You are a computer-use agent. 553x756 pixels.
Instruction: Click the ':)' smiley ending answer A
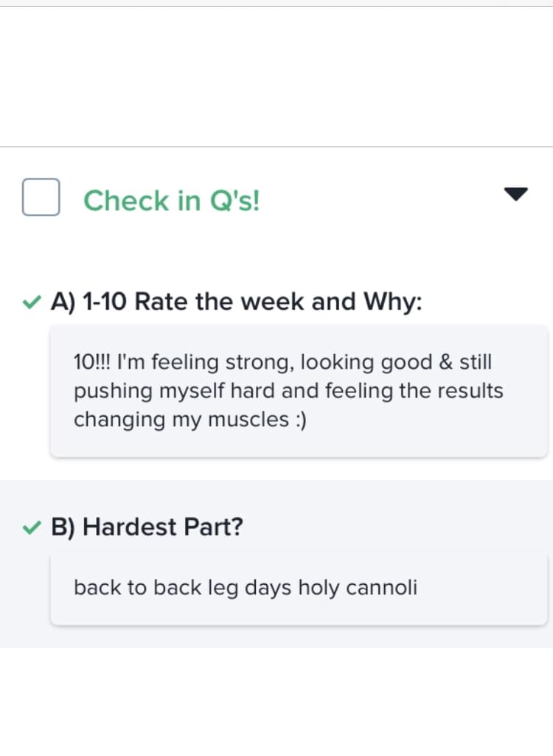[300, 420]
